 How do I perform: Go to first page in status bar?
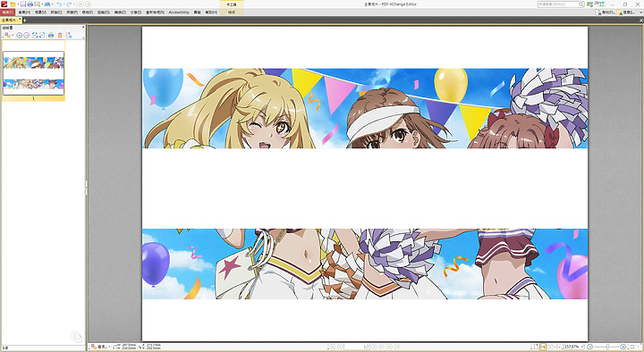[x=333, y=347]
